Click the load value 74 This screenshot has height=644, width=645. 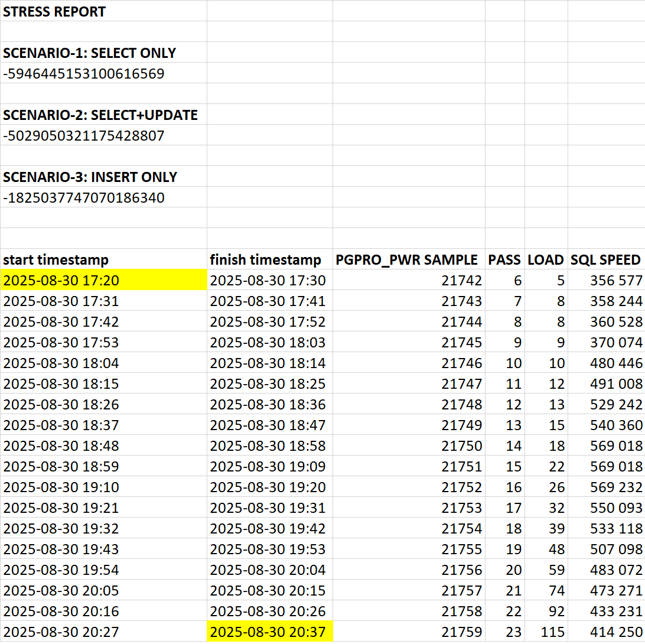click(546, 590)
